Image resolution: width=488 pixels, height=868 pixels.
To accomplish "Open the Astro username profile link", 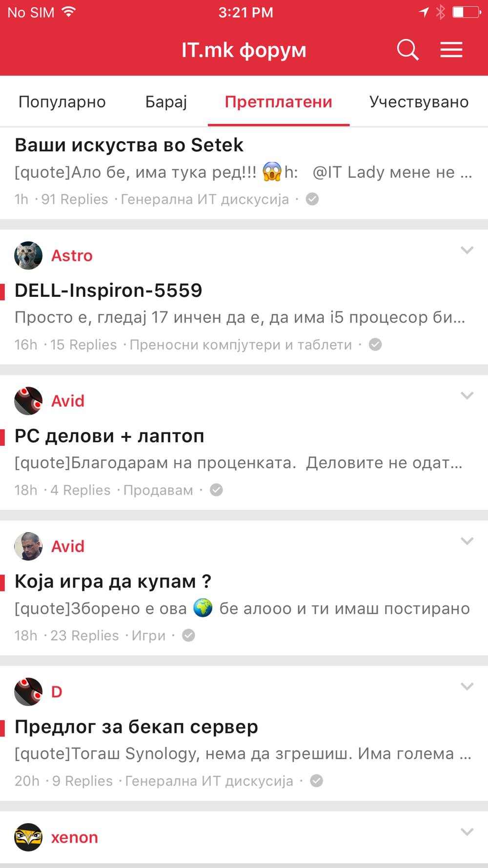I will (x=72, y=255).
